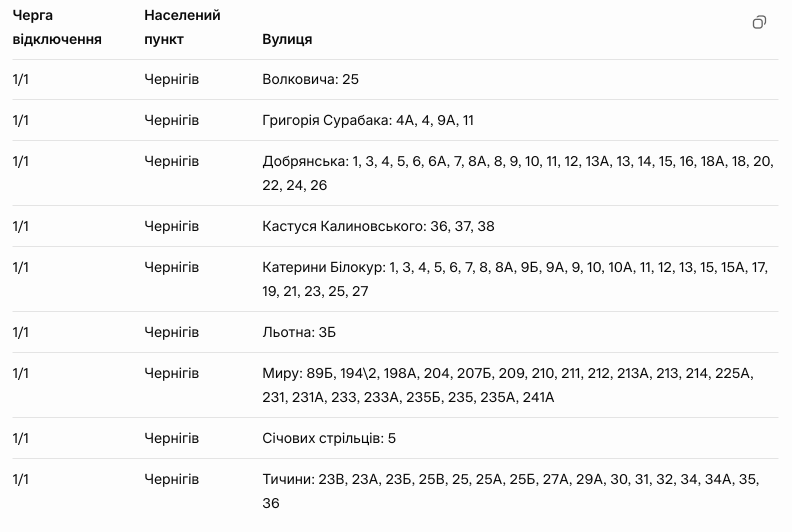Click the Тичини street address list
The height and width of the screenshot is (532, 792).
(510, 491)
